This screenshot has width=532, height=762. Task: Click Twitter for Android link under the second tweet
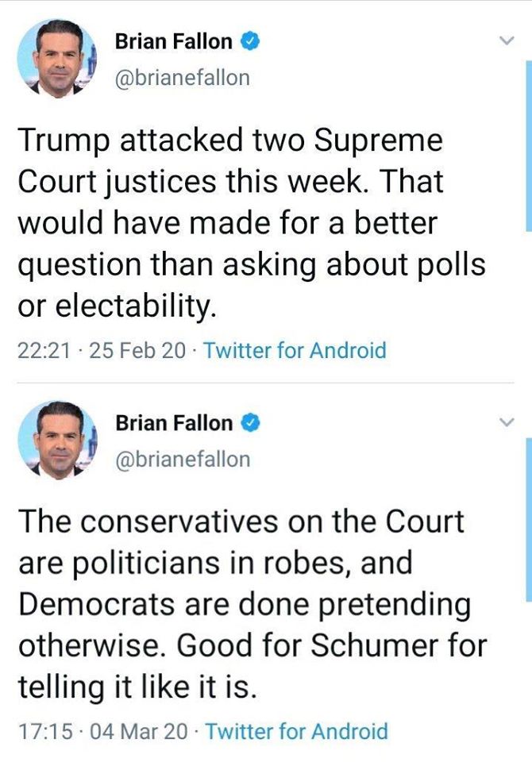tap(296, 731)
